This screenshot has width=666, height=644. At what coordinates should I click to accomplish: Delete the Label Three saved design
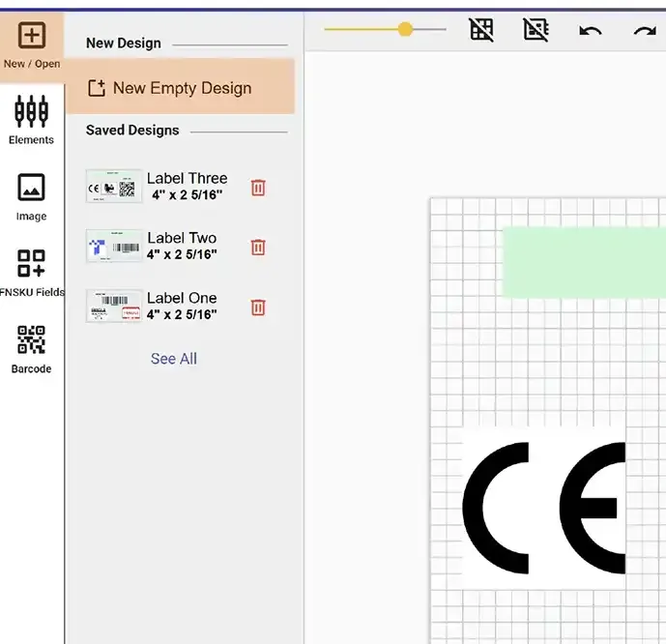pos(258,188)
